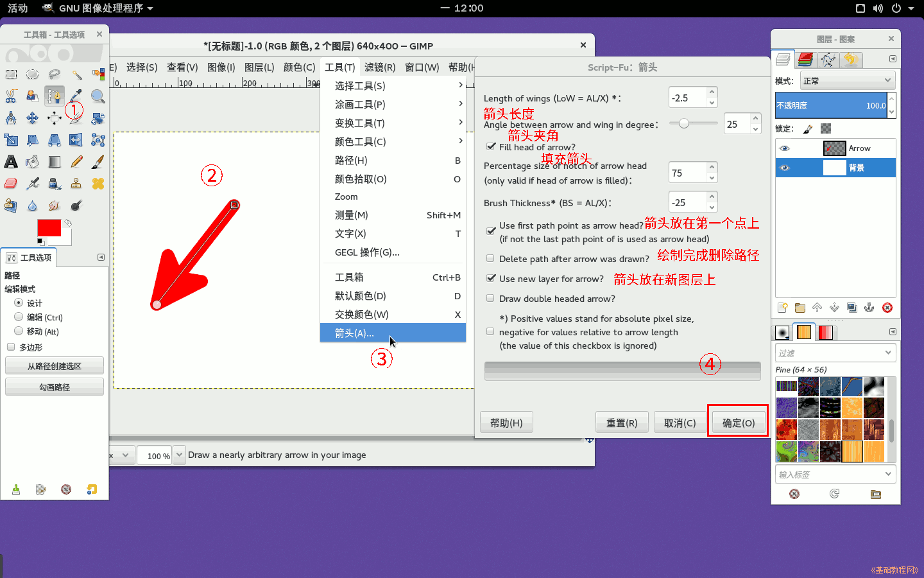The image size is (924, 578).
Task: Check 'Fill head of arrow?' checkbox
Action: tap(491, 147)
